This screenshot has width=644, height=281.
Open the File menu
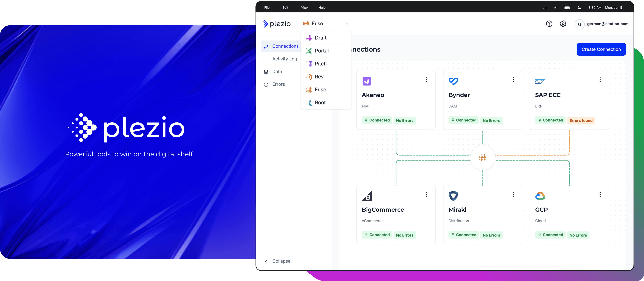click(x=267, y=8)
